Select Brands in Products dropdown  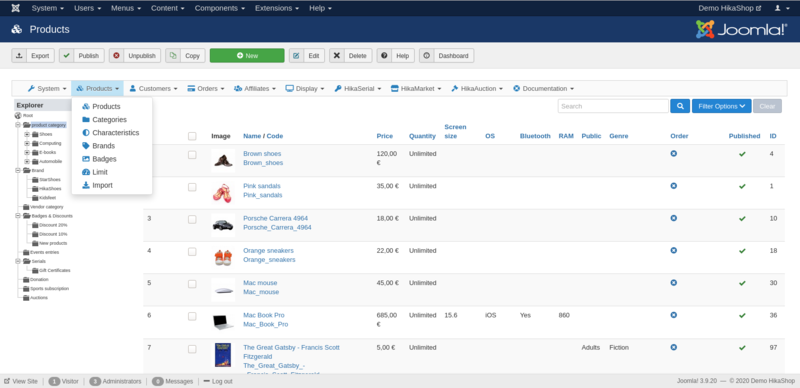click(98, 146)
